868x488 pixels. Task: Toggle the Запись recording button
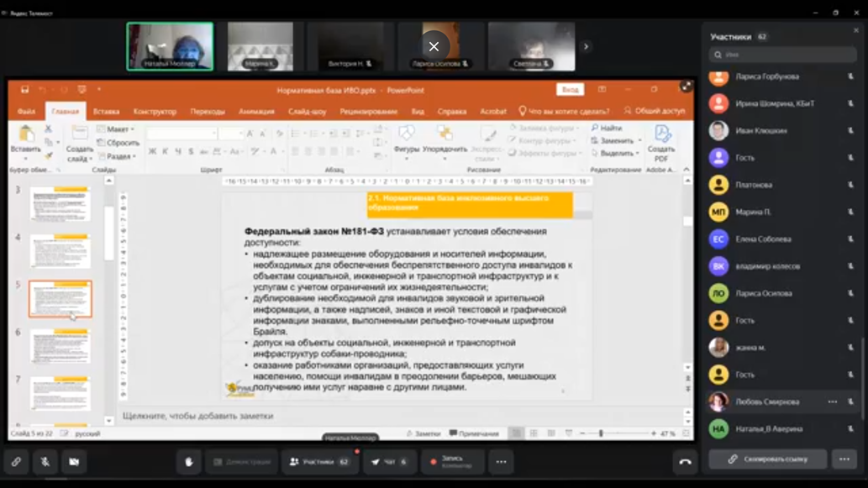pos(452,462)
